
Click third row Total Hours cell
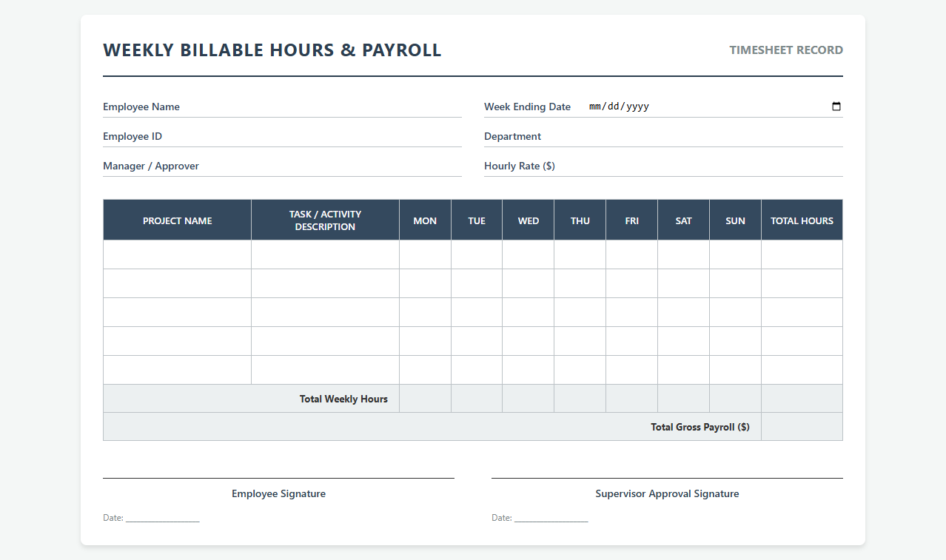802,312
